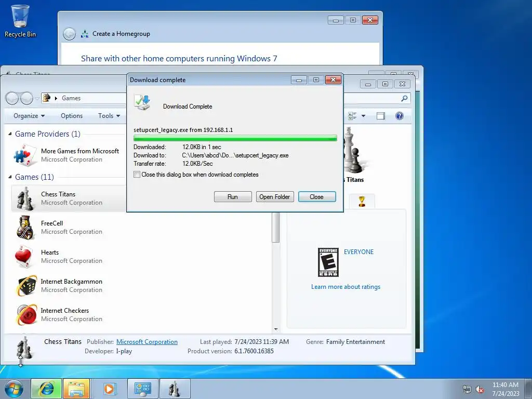532x399 pixels.
Task: Select the Internet Backgammon icon
Action: coord(26,286)
